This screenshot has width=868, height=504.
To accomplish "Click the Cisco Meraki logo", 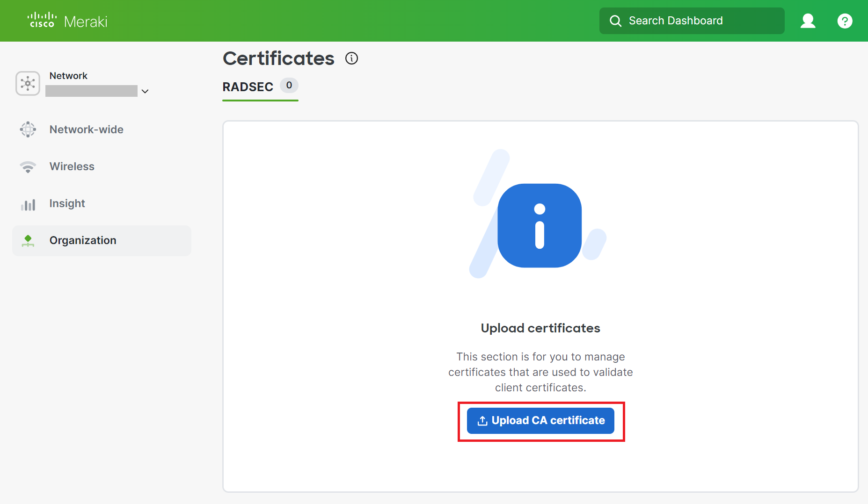I will (x=67, y=21).
